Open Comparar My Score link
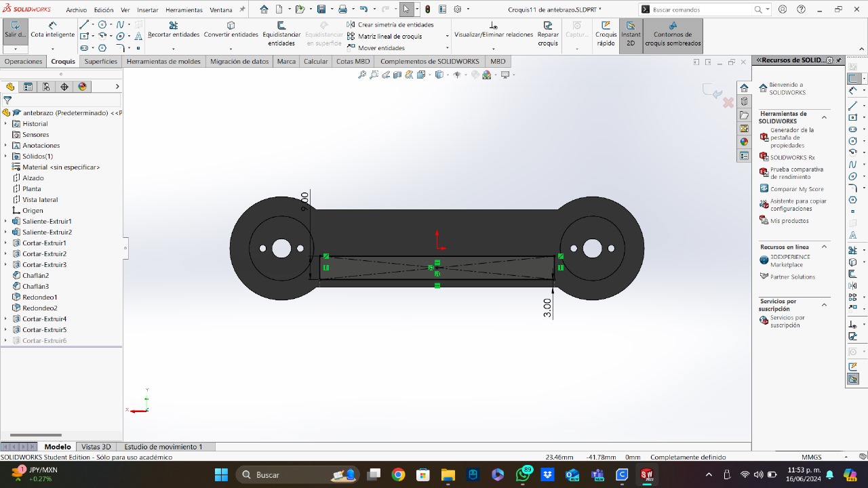 pos(791,189)
